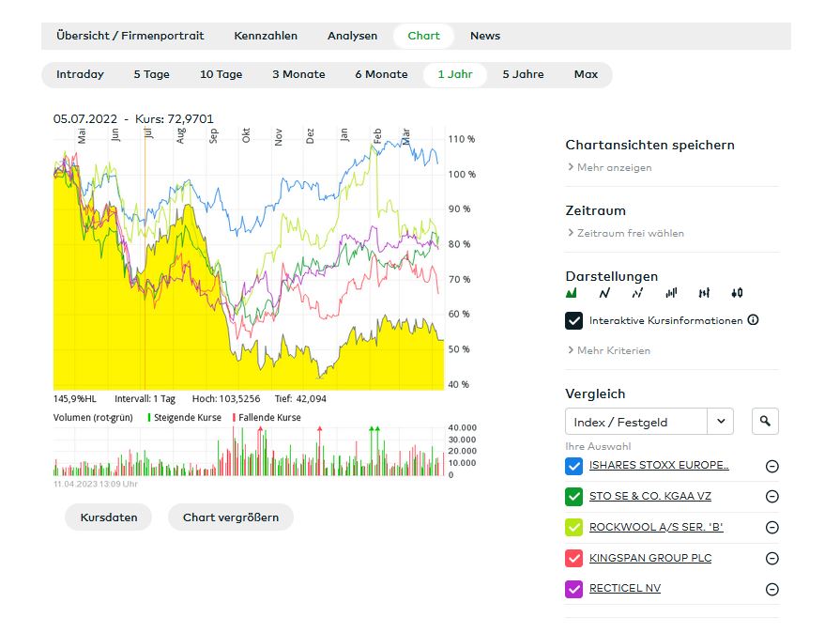Select the 5 Jahre time range
Viewport: 840px width, 633px height.
[x=523, y=74]
